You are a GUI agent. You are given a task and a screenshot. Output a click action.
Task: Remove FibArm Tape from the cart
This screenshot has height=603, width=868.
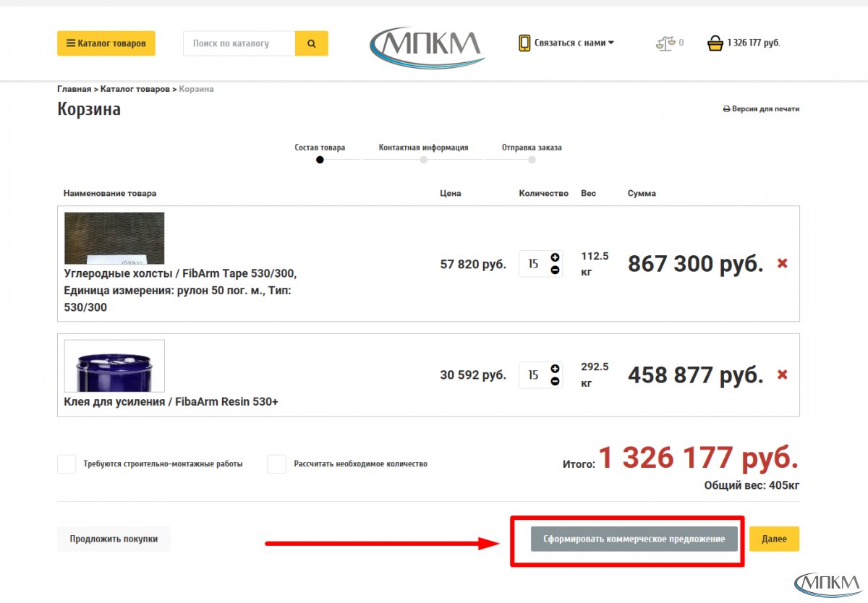782,264
